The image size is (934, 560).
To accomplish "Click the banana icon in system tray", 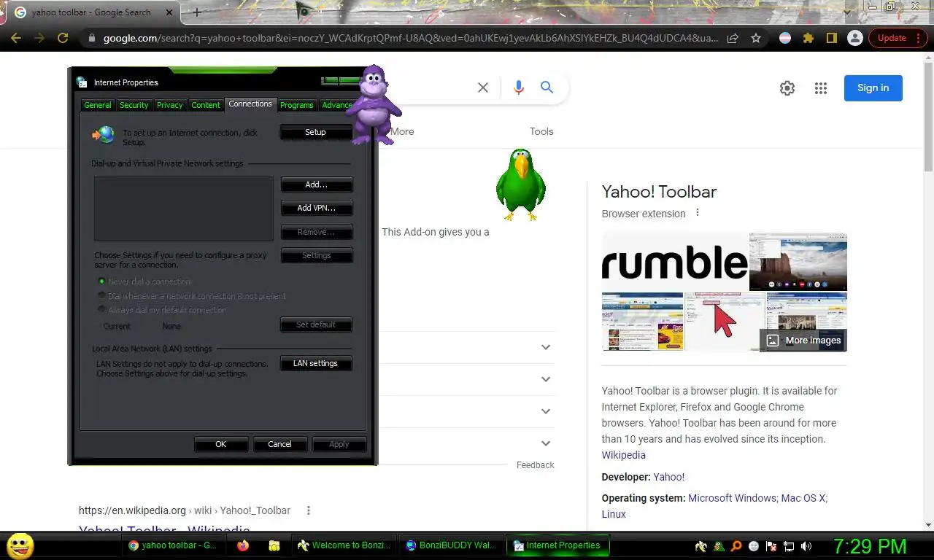I will click(x=700, y=545).
